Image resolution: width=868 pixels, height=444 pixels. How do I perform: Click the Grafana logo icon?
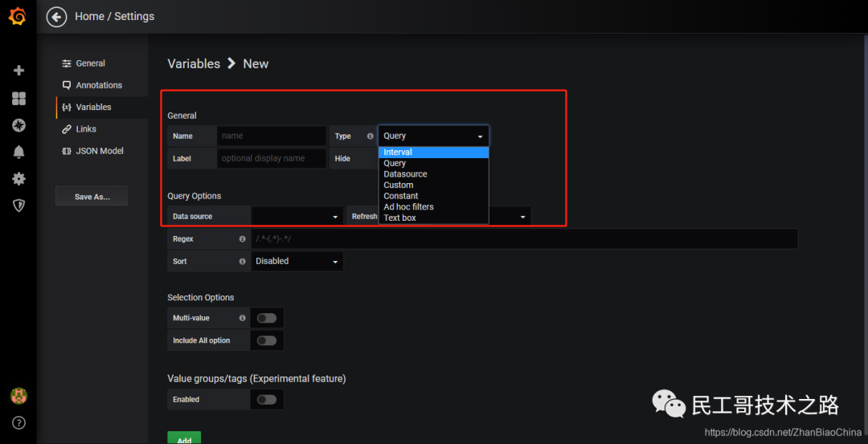coord(18,17)
